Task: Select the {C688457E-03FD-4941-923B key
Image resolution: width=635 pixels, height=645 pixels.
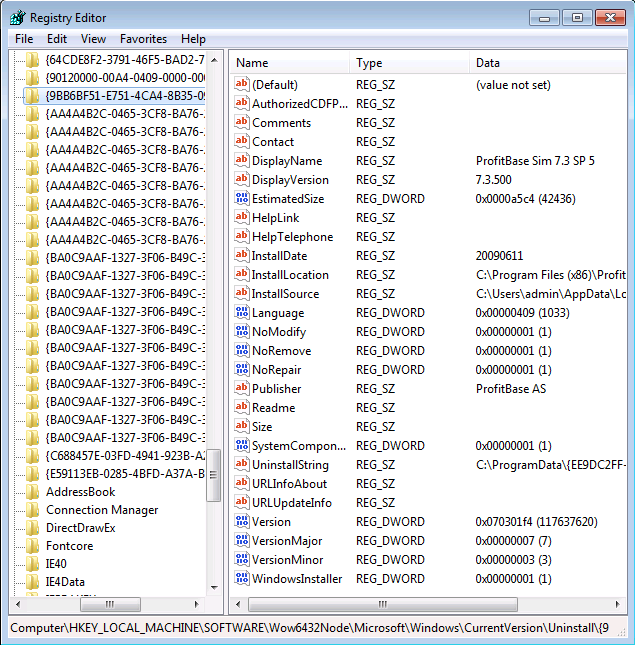Action: pyautogui.click(x=125, y=455)
